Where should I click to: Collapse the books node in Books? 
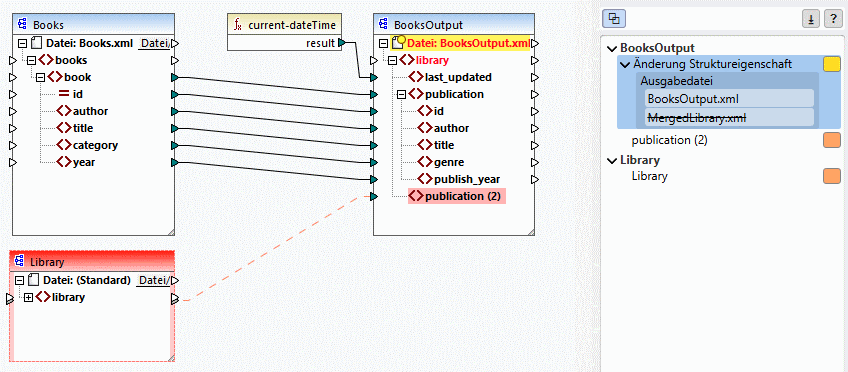coord(31,60)
